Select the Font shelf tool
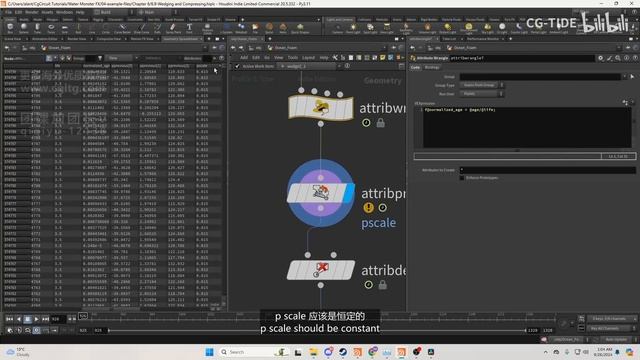The image size is (640, 360). pos(189,28)
